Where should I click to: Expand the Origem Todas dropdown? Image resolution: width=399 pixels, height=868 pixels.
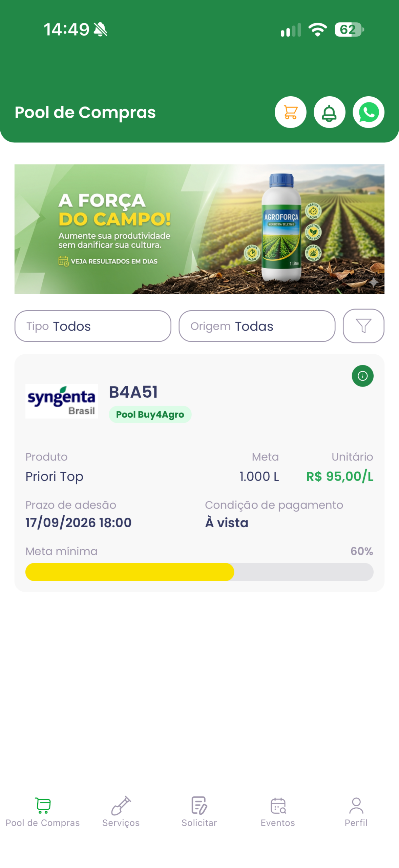pos(257,326)
